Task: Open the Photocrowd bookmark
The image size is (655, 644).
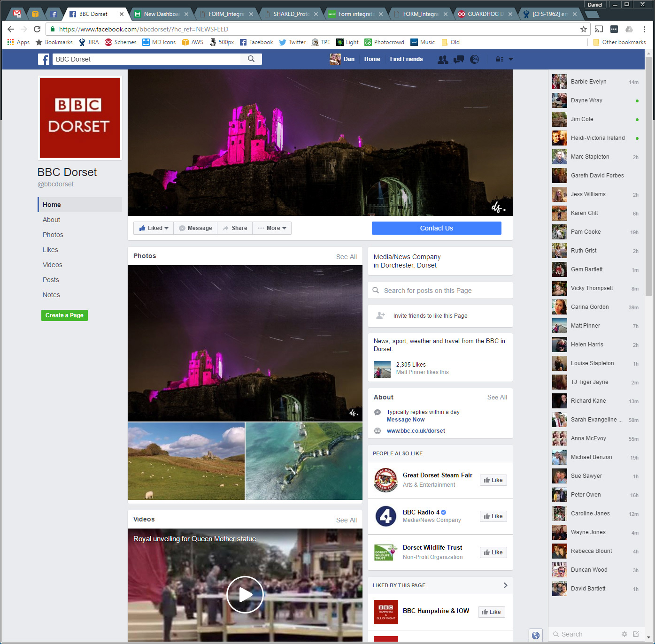Action: [384, 42]
